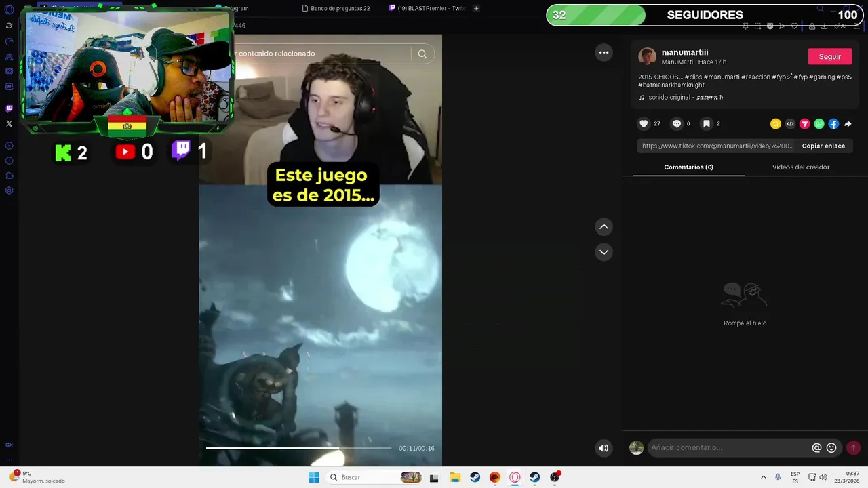Click the contenido relacionado search field
The width and height of the screenshot is (868, 488).
pos(322,54)
